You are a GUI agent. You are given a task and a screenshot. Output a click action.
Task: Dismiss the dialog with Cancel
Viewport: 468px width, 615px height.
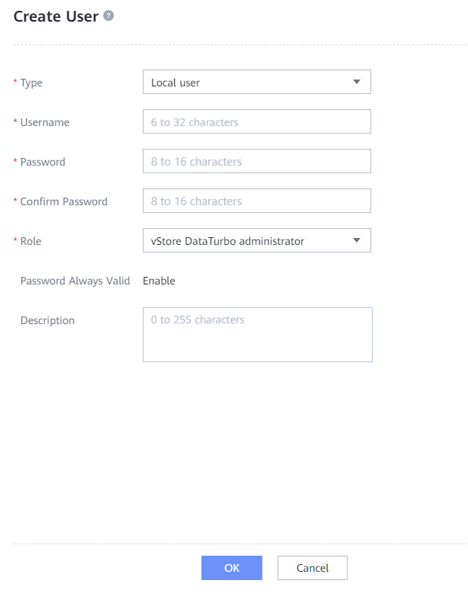pyautogui.click(x=312, y=568)
